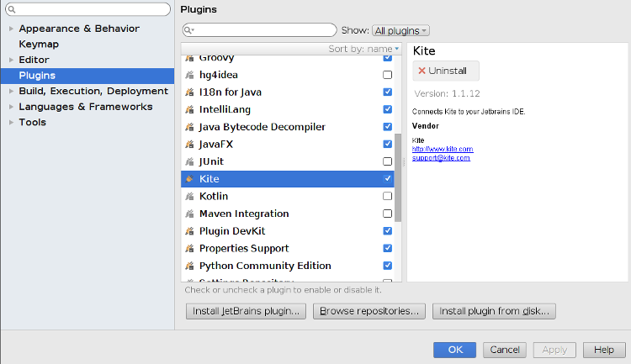Click the red X uninstall icon
This screenshot has height=364, width=631.
(422, 71)
